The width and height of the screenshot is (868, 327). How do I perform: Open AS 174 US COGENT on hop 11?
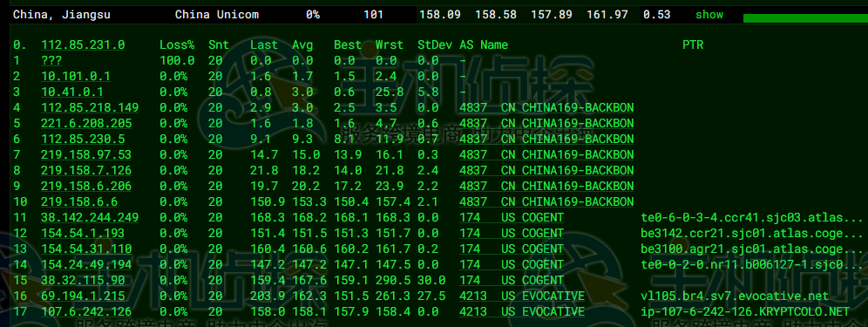tap(511, 217)
